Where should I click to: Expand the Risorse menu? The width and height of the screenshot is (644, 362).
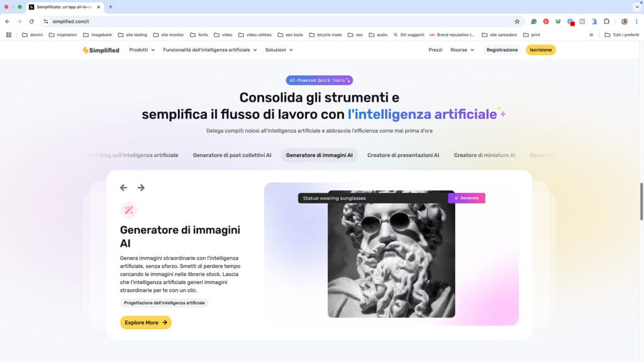click(x=462, y=50)
